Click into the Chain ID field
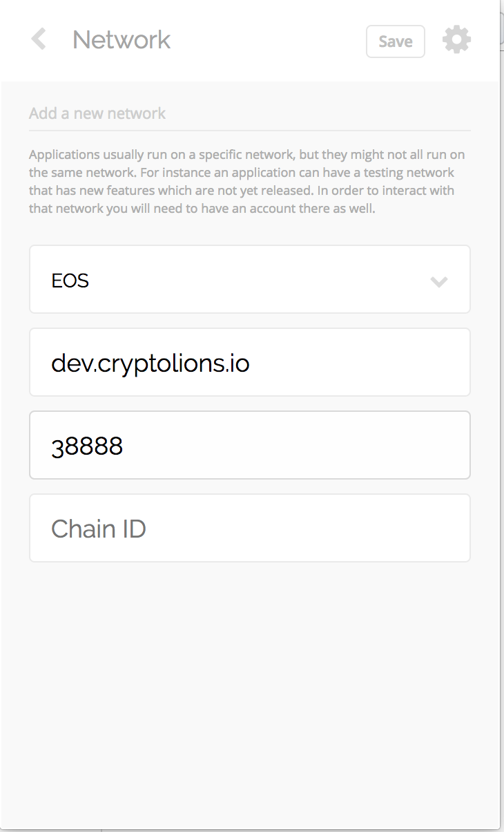Screen dimensions: 504x832 (249, 528)
